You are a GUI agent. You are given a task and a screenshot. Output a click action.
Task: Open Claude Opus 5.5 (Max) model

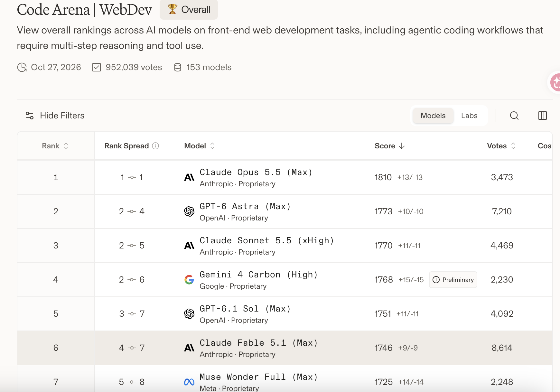(256, 172)
